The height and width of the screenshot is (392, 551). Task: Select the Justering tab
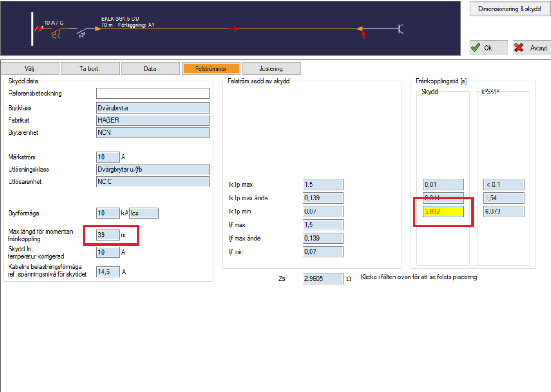tap(271, 68)
